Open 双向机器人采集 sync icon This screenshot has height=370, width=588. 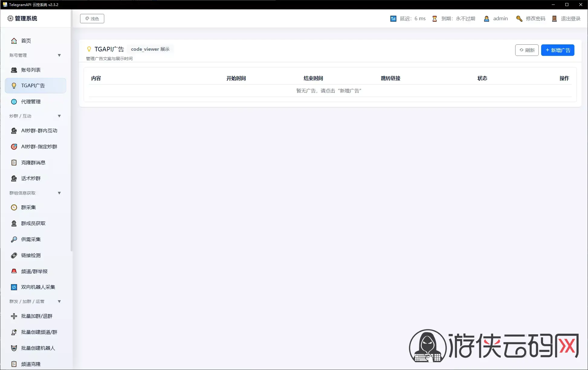[14, 287]
